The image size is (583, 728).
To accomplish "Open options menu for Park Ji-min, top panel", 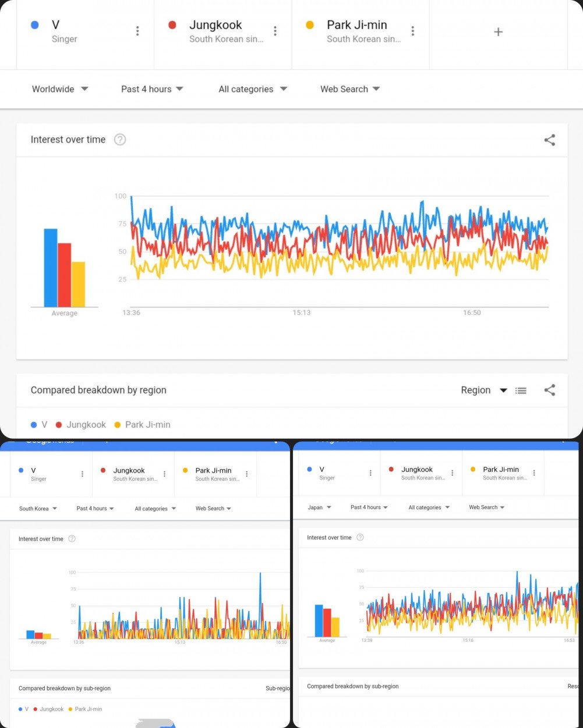I will tap(412, 31).
